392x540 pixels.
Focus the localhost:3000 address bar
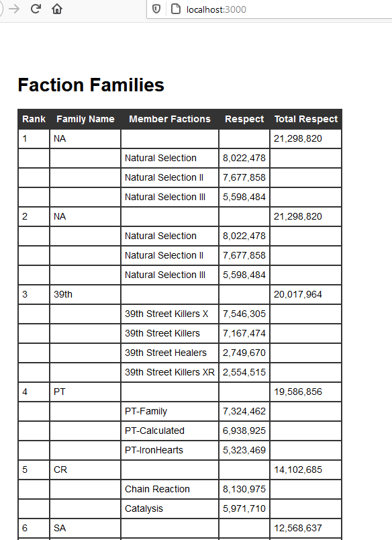[268, 9]
